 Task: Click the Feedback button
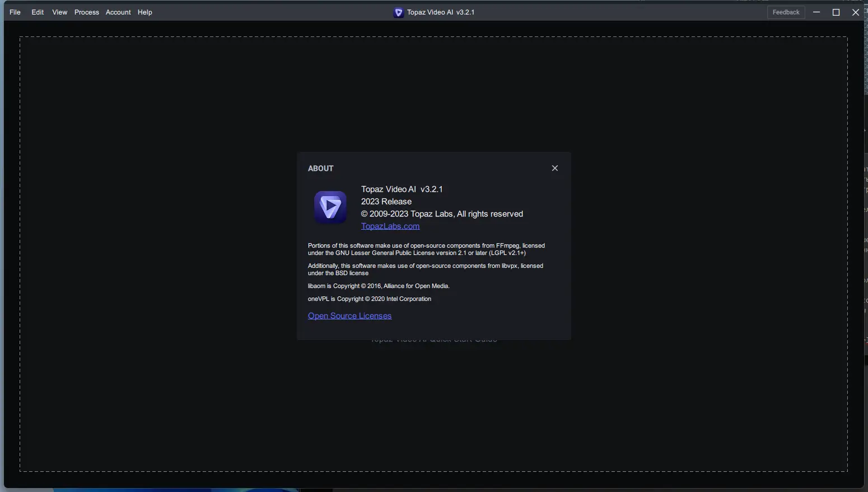[786, 12]
